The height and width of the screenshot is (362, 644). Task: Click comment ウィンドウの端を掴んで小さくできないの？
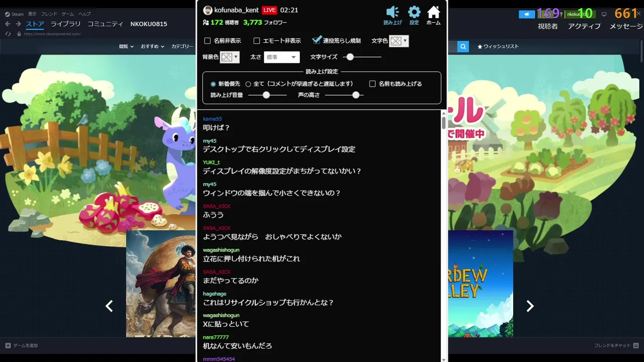(x=272, y=193)
